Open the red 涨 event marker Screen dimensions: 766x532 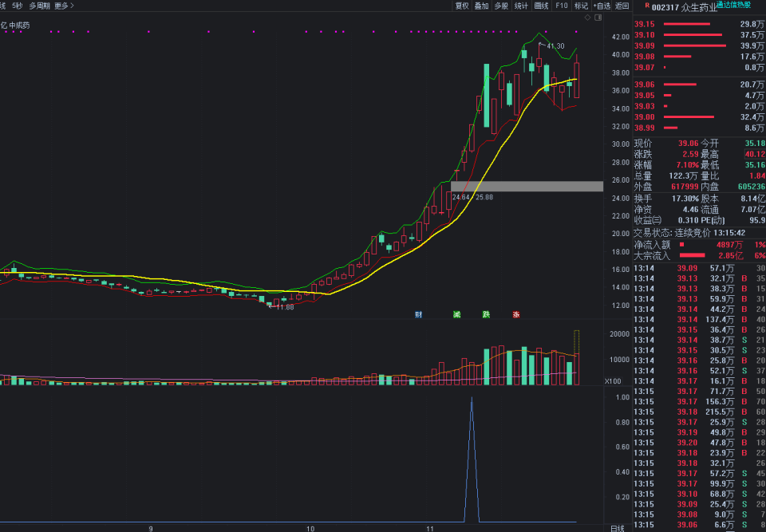516,314
